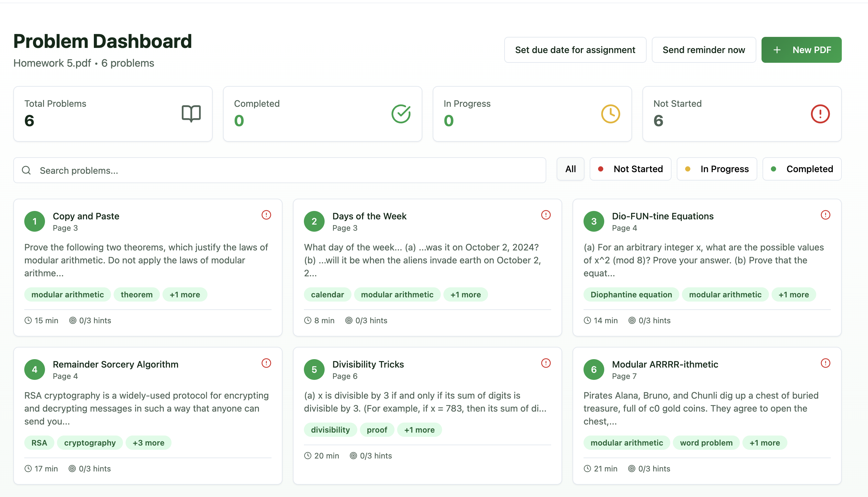The width and height of the screenshot is (868, 497).
Task: Expand +1 more tags on Days of the Week
Action: click(x=465, y=294)
